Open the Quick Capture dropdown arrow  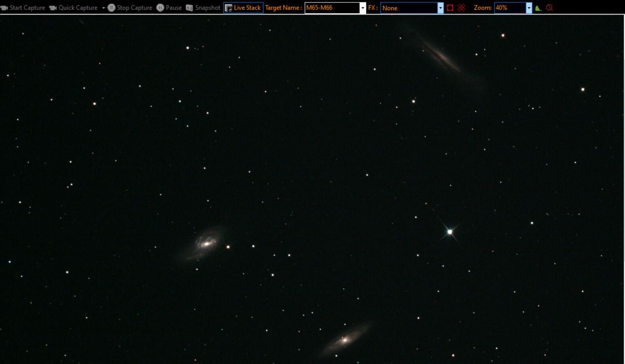(103, 8)
